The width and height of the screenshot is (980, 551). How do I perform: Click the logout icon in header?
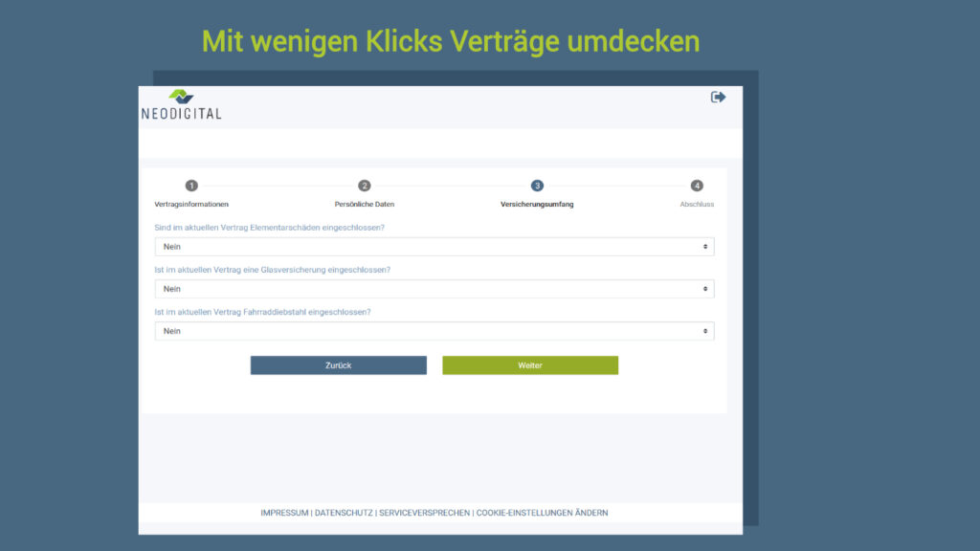click(718, 97)
